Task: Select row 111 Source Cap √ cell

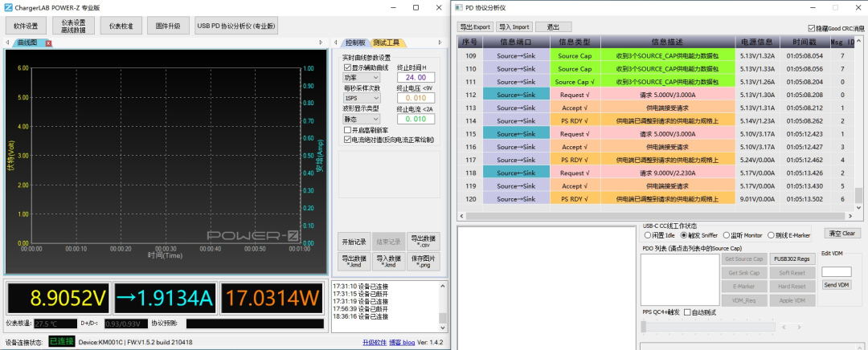Action: [575, 82]
